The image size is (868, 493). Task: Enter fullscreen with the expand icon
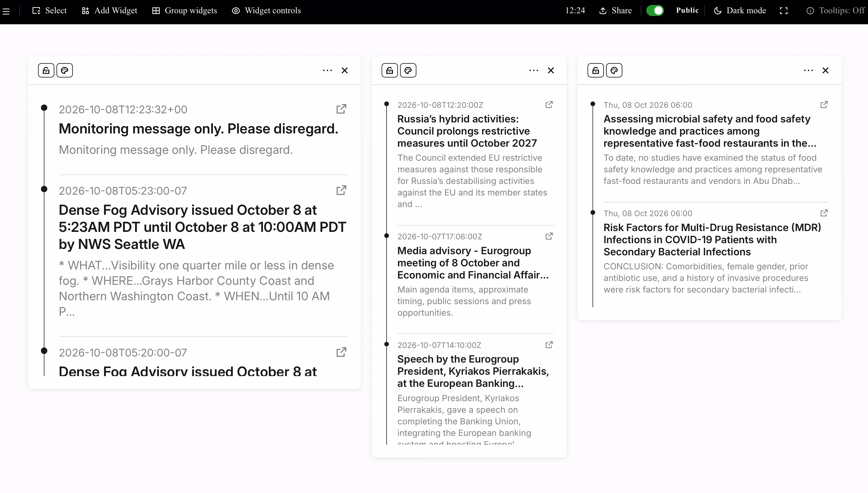tap(784, 11)
